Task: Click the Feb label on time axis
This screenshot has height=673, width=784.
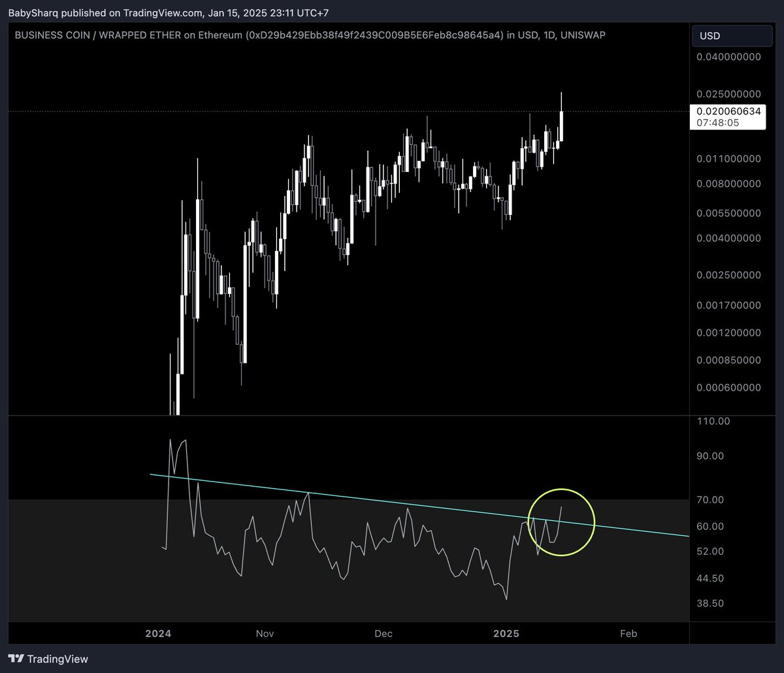Action: point(628,633)
